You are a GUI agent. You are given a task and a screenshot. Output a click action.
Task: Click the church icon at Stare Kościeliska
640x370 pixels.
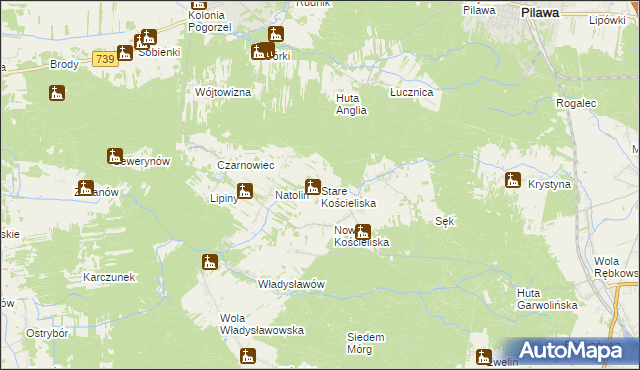click(313, 187)
